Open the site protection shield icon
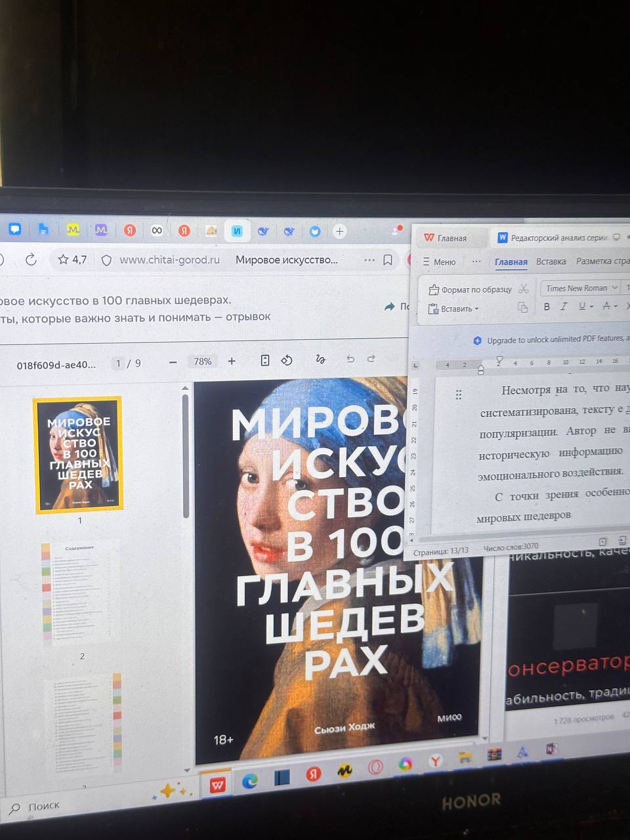Viewport: 630px width, 840px height. click(x=106, y=261)
